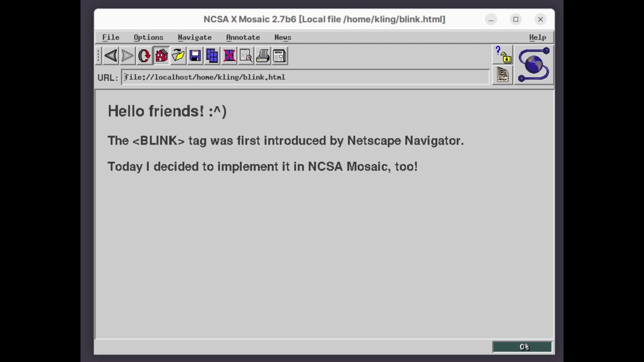644x362 pixels.
Task: Open the Annotate menu
Action: pos(243,37)
